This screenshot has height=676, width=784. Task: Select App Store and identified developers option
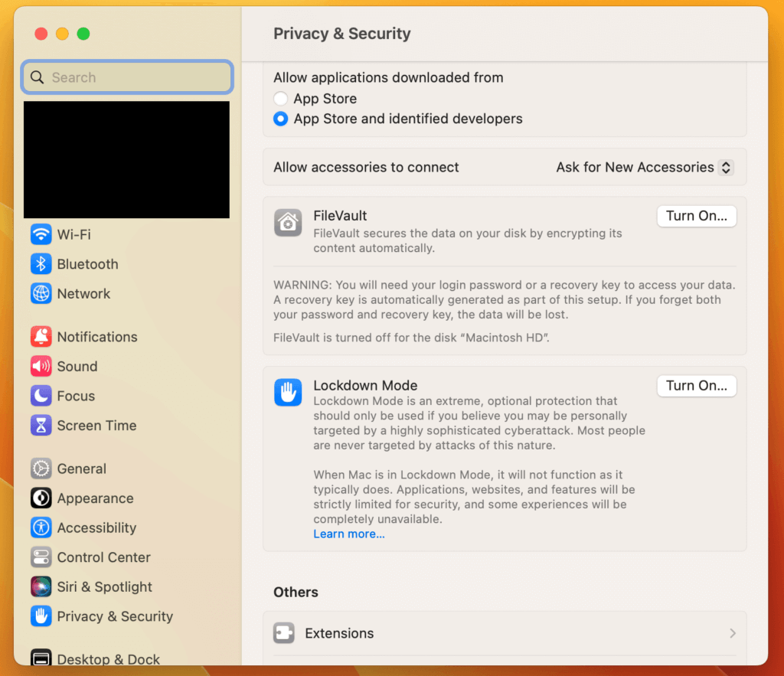(280, 119)
